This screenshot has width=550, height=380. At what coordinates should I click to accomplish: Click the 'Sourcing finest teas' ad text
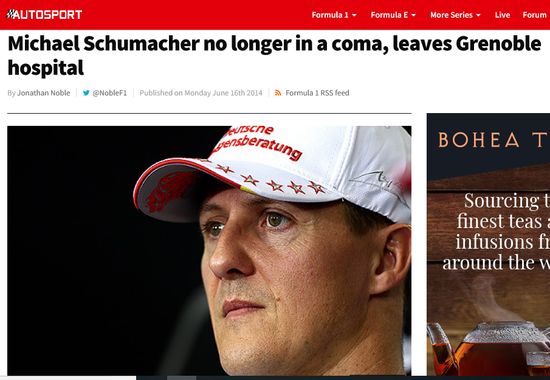(x=496, y=232)
